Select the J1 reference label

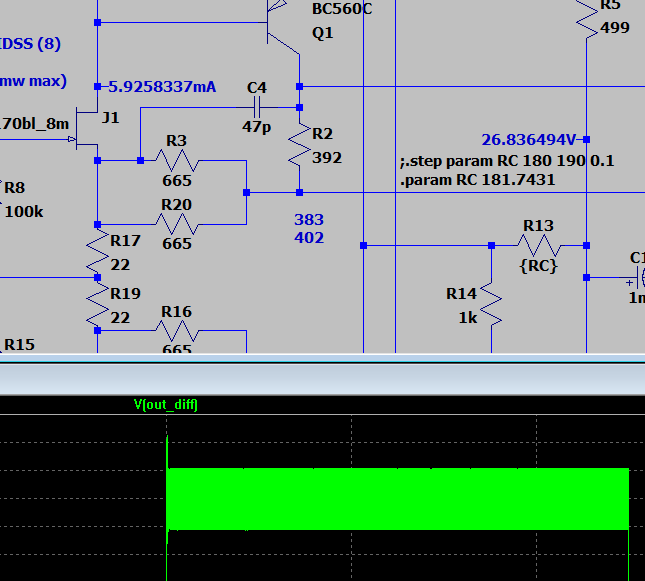(110, 118)
